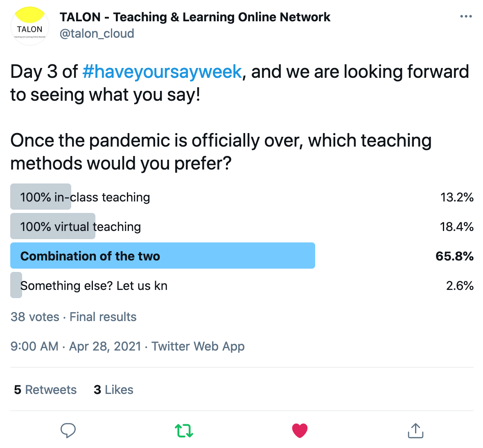Click the 18.4% virtual teaching result
Image resolution: width=483 pixels, height=448 pixels.
pyautogui.click(x=456, y=227)
